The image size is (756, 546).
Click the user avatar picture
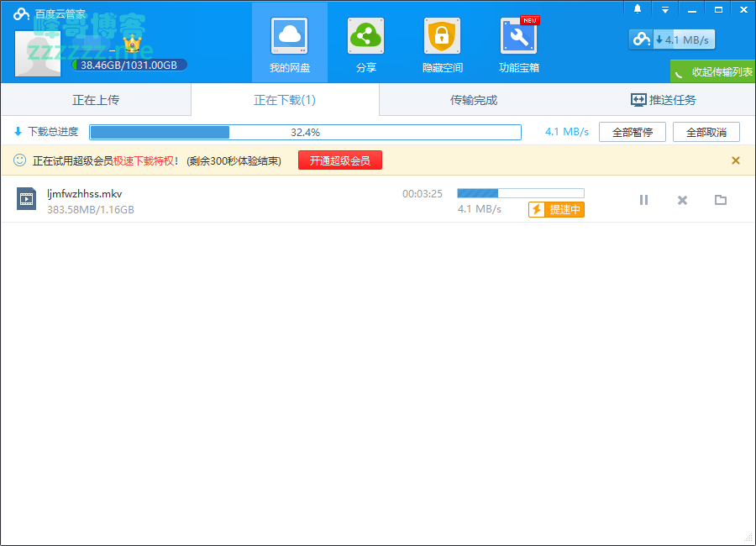click(38, 54)
